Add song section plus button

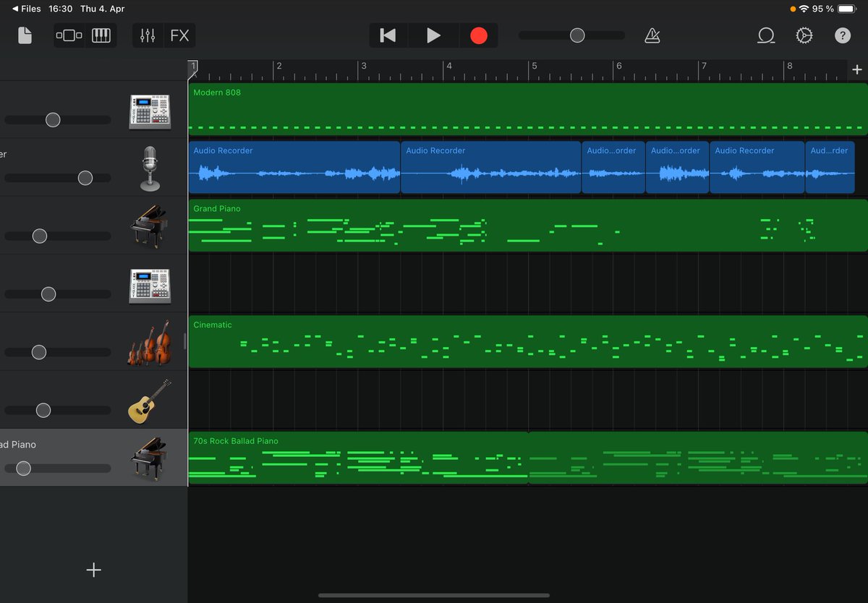pos(857,69)
